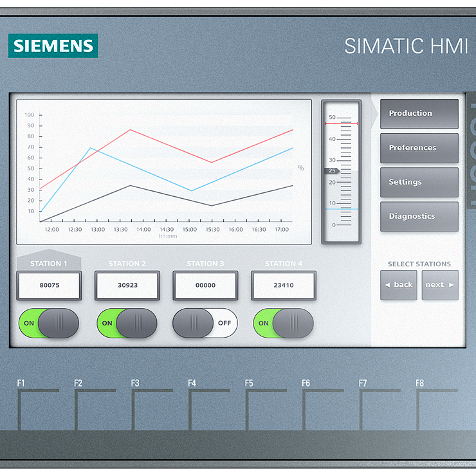The image size is (476, 476).
Task: Show the next stations
Action: pos(440,285)
